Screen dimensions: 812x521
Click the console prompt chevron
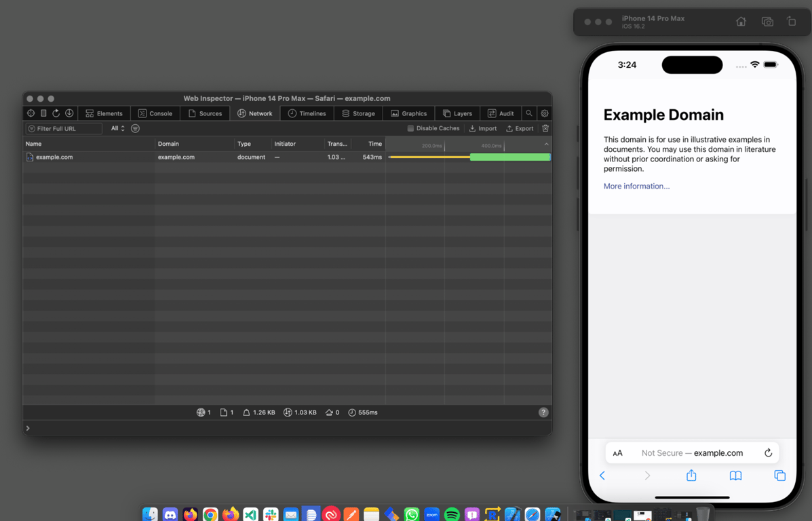[x=28, y=428]
